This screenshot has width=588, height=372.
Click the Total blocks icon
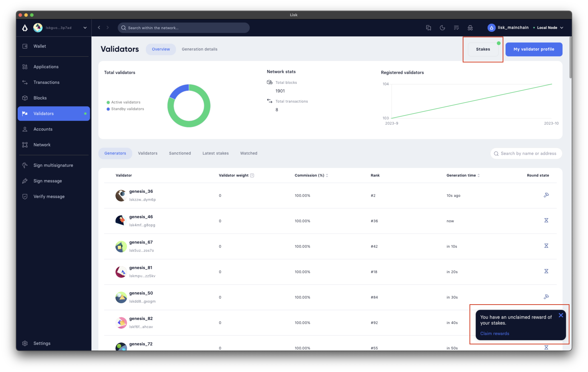click(270, 82)
